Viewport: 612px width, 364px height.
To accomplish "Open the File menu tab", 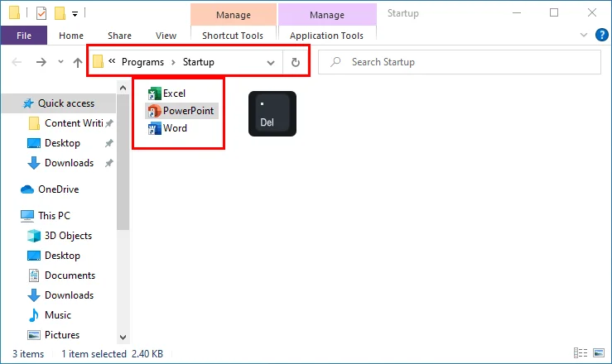I will coord(24,36).
